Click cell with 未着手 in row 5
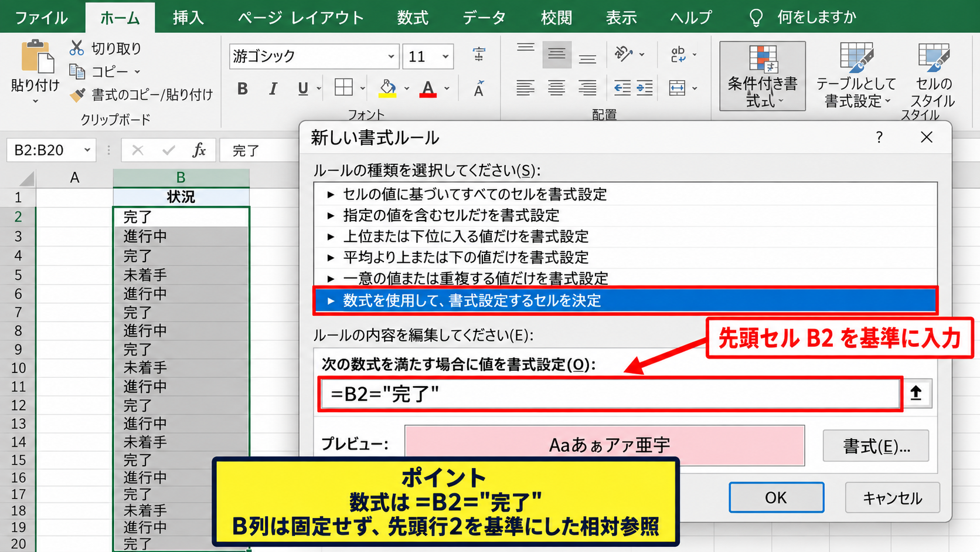 click(x=181, y=275)
